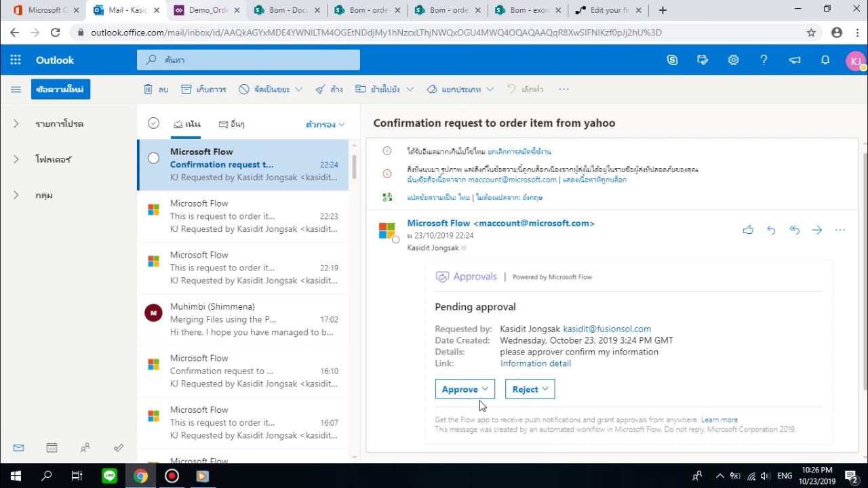
Task: Reload the browser page
Action: click(56, 33)
